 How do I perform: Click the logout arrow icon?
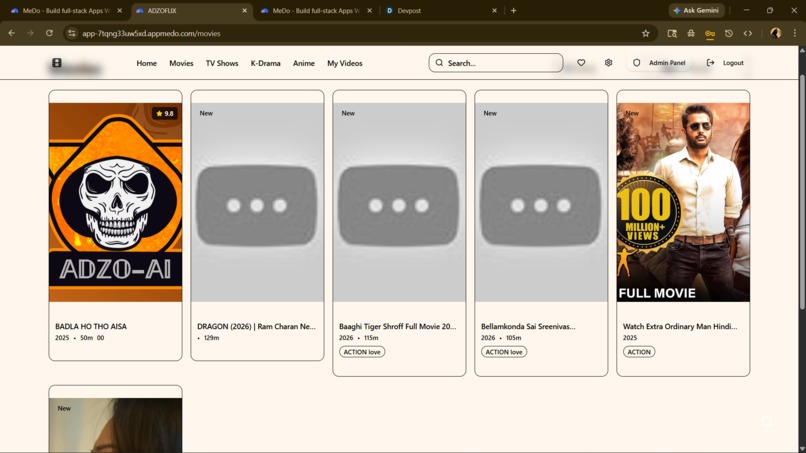pyautogui.click(x=710, y=63)
